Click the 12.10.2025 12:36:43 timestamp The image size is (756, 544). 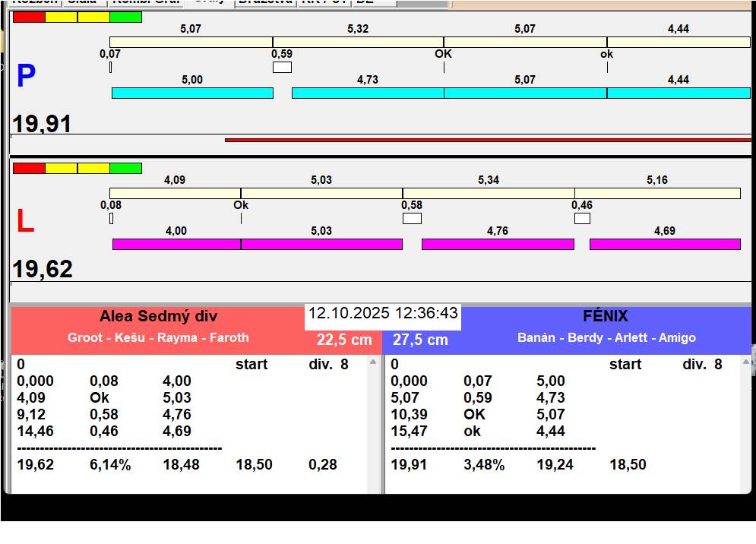(x=383, y=313)
